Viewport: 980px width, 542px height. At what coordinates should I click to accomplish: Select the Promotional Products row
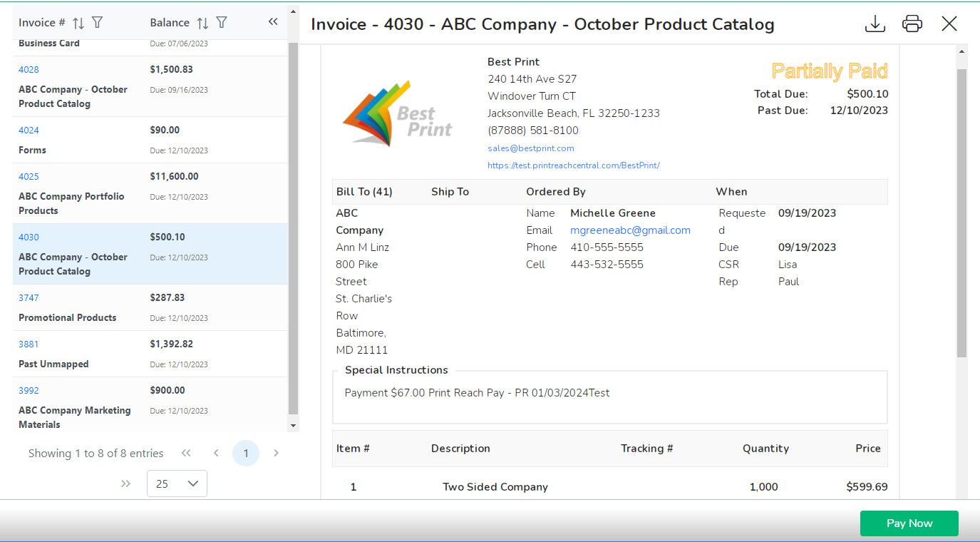point(150,307)
